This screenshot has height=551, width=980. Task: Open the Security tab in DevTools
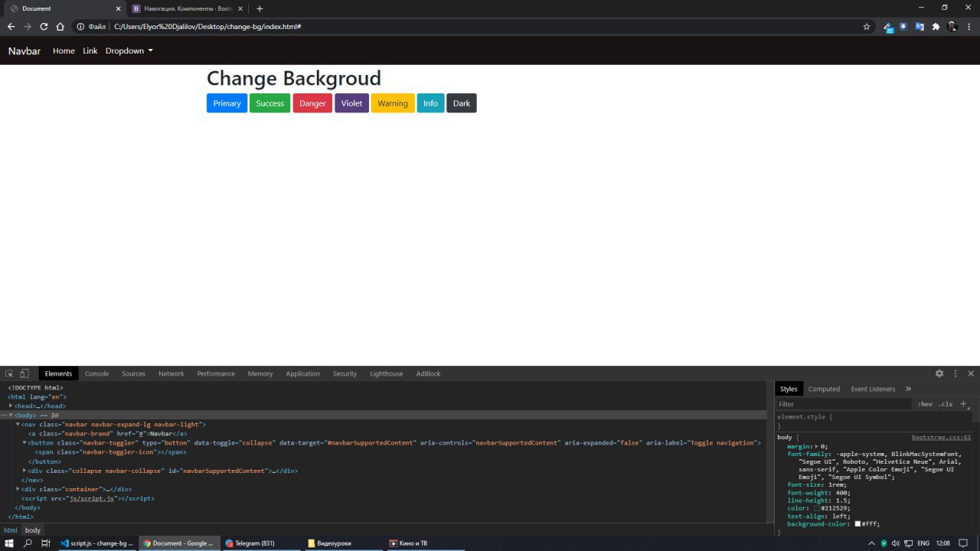pos(345,373)
